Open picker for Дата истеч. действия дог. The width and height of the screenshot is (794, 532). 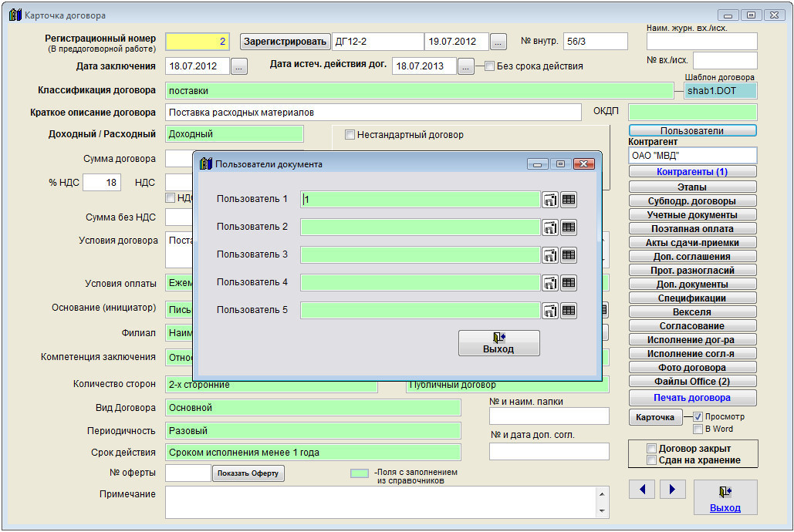(x=465, y=67)
